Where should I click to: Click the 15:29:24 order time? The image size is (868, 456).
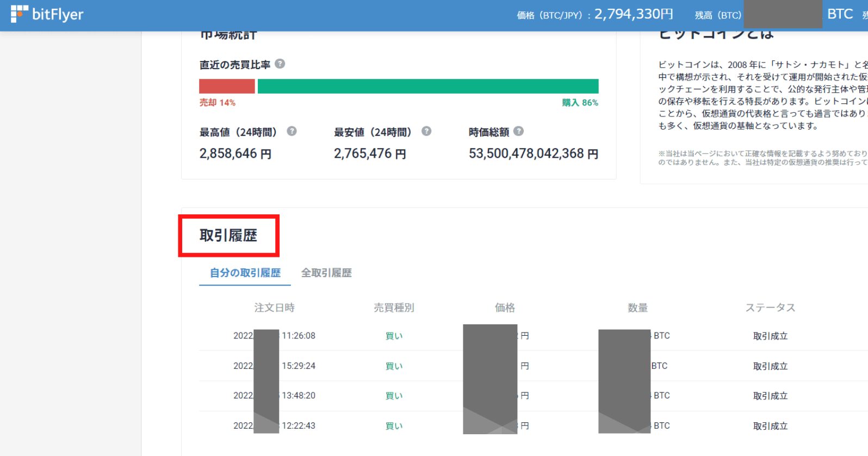coord(299,366)
